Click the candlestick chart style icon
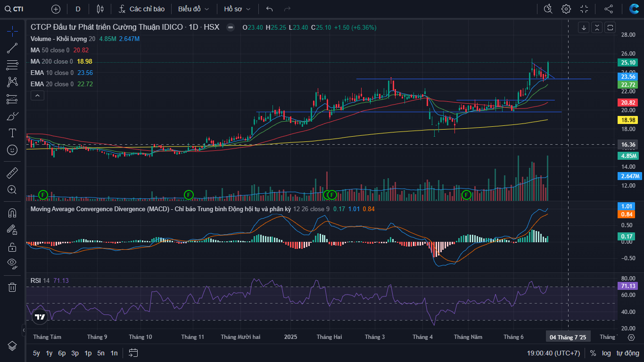Image resolution: width=644 pixels, height=362 pixels. click(x=99, y=9)
